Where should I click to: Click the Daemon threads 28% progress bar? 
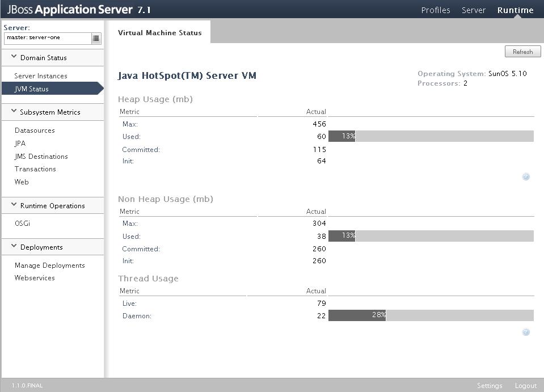(431, 315)
